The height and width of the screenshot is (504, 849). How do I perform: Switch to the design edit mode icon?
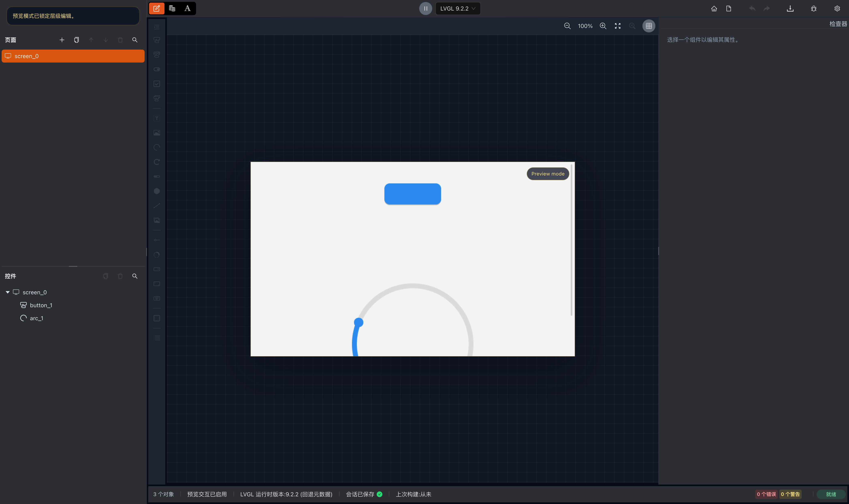157,9
